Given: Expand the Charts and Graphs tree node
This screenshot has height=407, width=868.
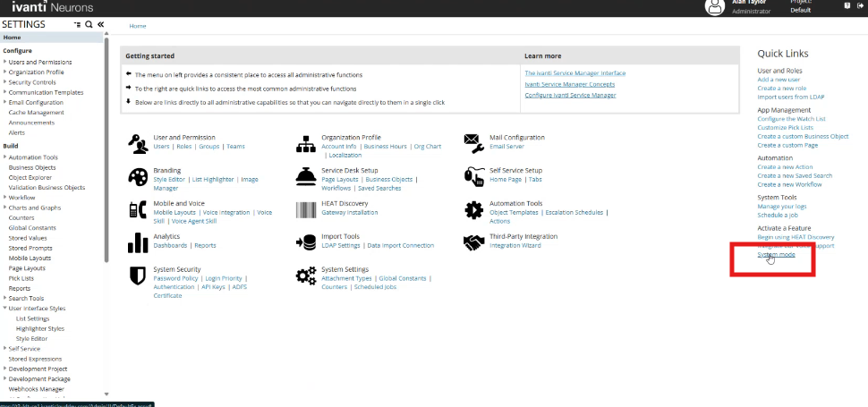Looking at the screenshot, I should [x=4, y=208].
